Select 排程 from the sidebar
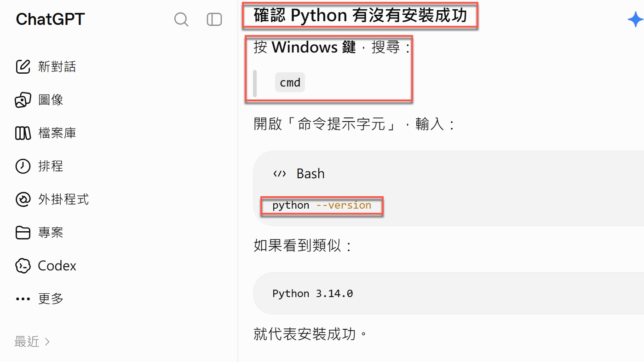 coord(51,166)
